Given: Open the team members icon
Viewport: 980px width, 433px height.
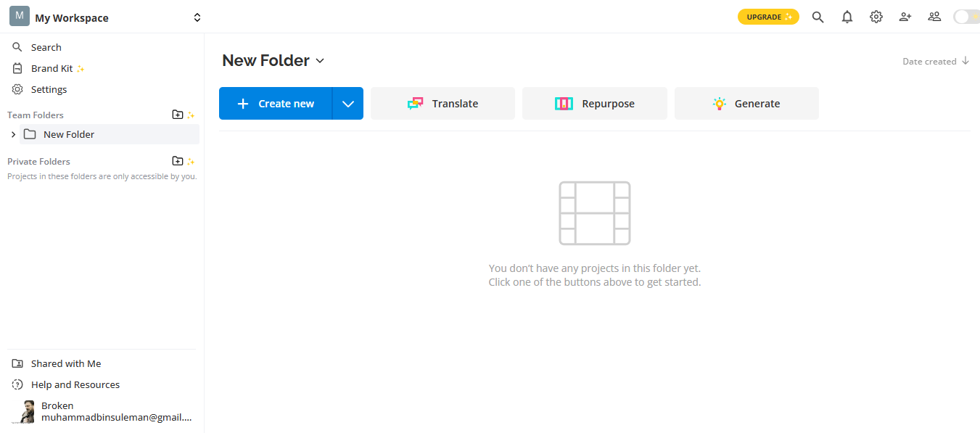Looking at the screenshot, I should click(x=934, y=17).
